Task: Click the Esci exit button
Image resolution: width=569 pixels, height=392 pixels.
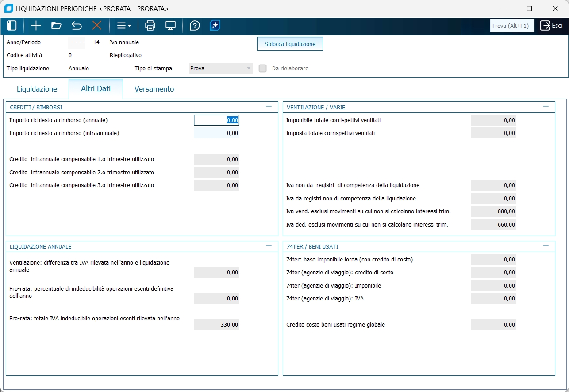Action: pos(551,26)
